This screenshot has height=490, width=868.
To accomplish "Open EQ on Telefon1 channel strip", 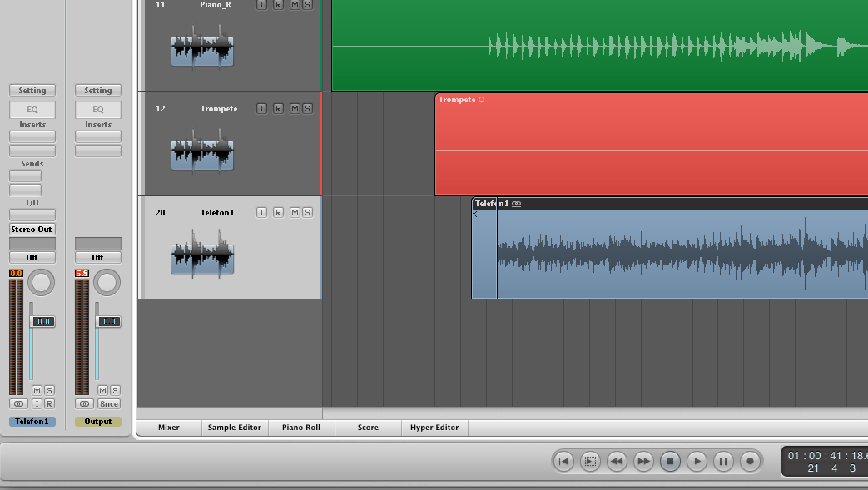I will coord(32,110).
